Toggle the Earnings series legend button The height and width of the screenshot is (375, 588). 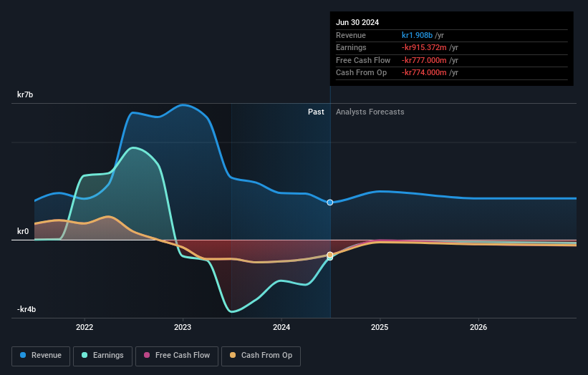pyautogui.click(x=102, y=356)
